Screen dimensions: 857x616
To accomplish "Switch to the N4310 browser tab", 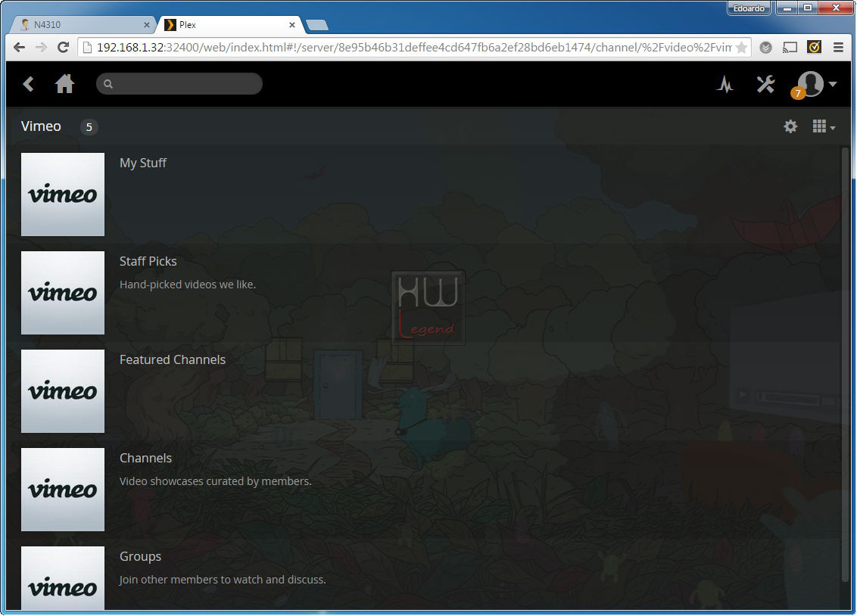I will pos(82,24).
